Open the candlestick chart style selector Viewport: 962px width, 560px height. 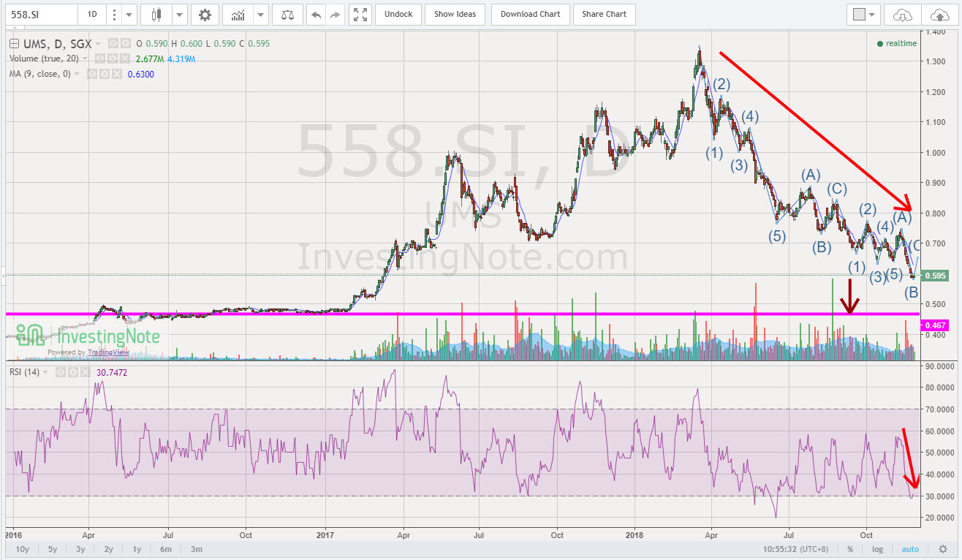(156, 14)
